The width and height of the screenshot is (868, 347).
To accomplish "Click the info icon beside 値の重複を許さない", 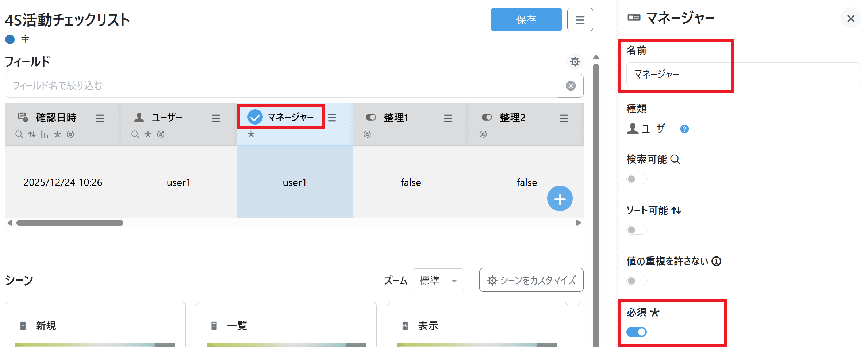I will [717, 261].
